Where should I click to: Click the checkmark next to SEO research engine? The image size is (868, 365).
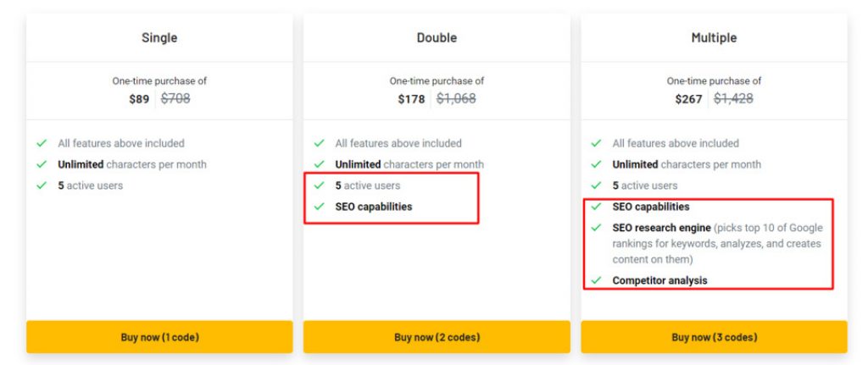coord(596,227)
